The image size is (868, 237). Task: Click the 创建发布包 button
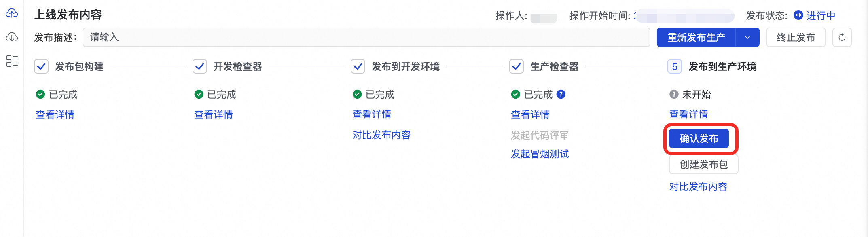coord(704,164)
